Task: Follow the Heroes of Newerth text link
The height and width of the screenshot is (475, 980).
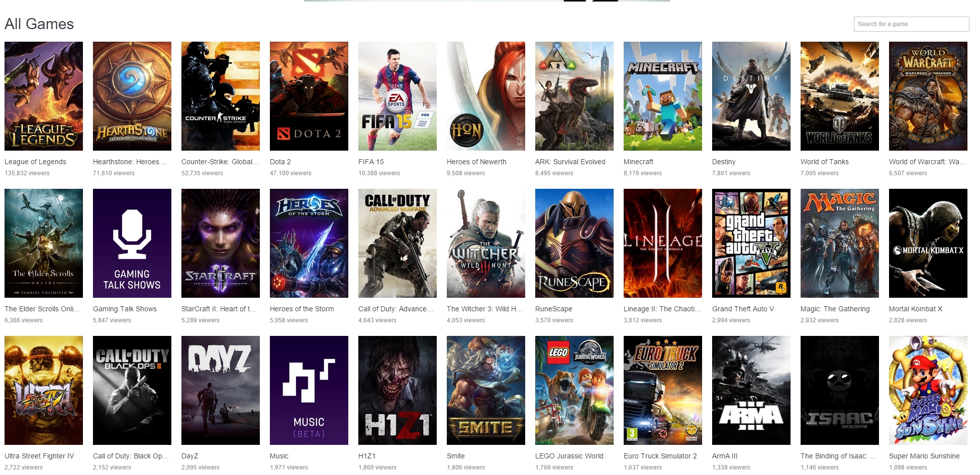Action: pyautogui.click(x=476, y=162)
